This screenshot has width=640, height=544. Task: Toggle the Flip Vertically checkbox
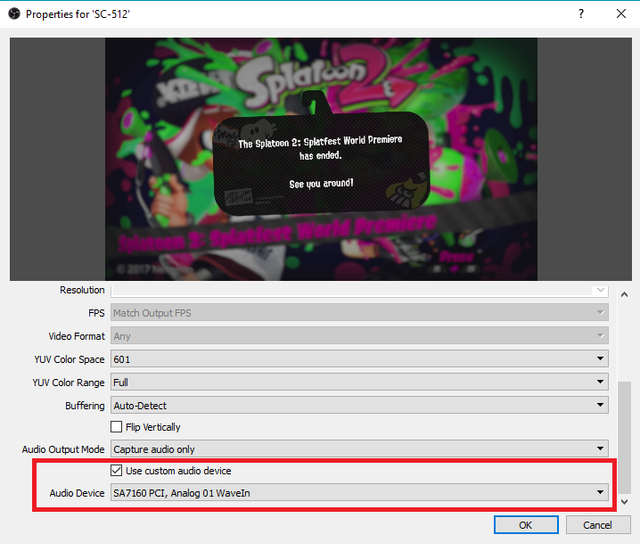[x=116, y=427]
